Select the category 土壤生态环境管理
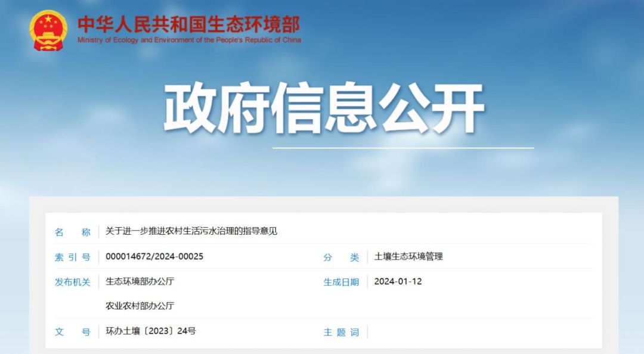This screenshot has height=354, width=644. pos(408,256)
